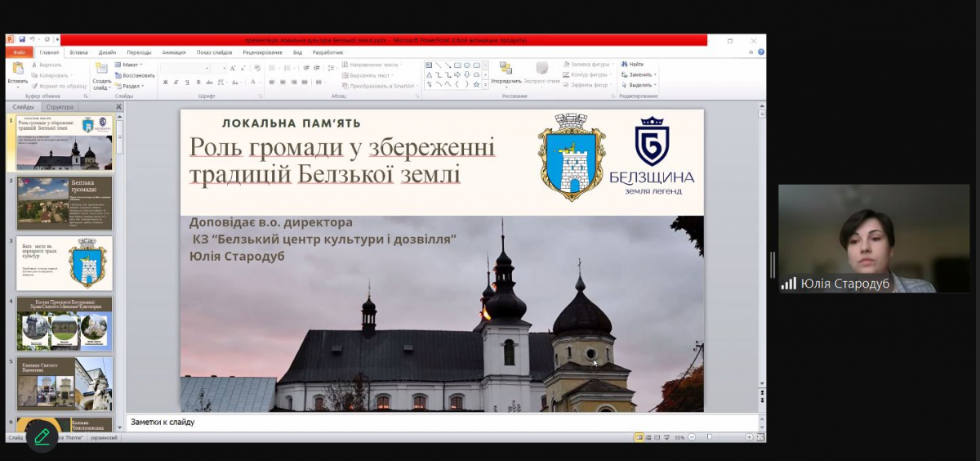Open Направление текста text direction button
This screenshot has width=980, height=461.
coord(373,65)
